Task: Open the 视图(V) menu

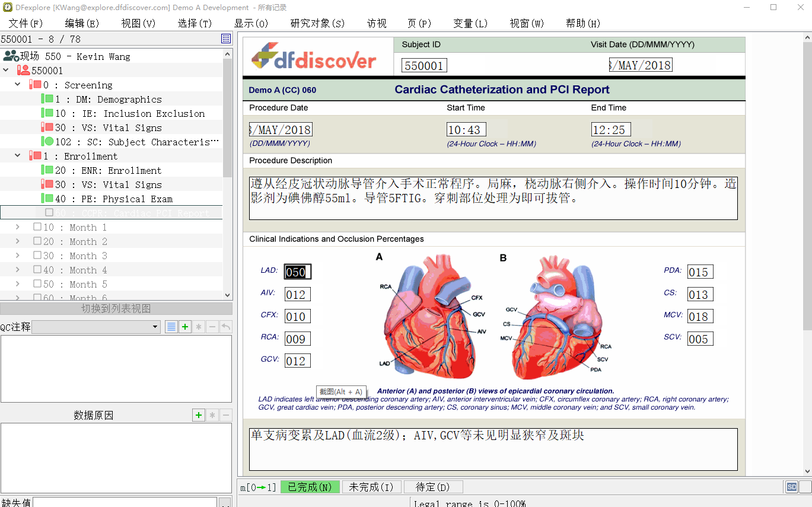Action: pos(138,23)
